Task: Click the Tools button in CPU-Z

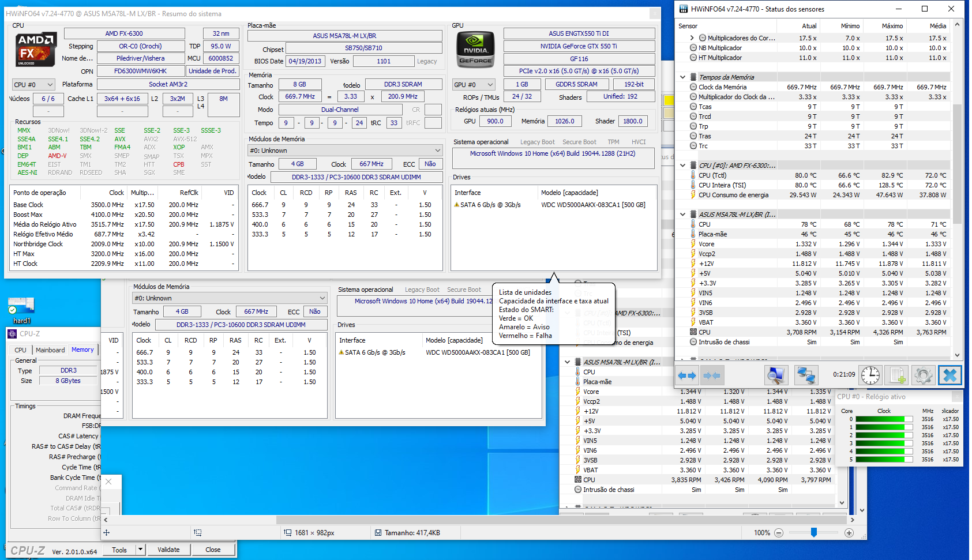Action: coord(119,550)
